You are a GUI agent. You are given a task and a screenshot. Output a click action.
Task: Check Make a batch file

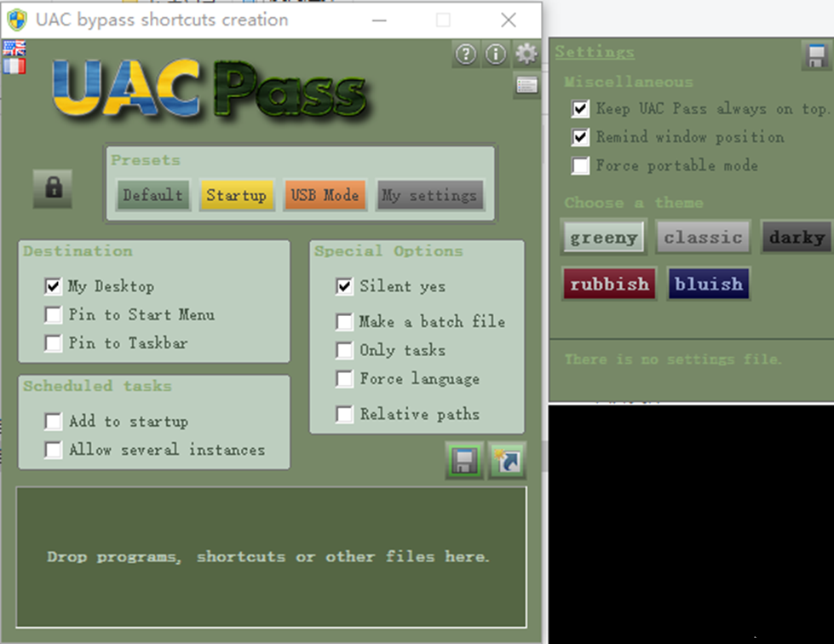click(344, 321)
